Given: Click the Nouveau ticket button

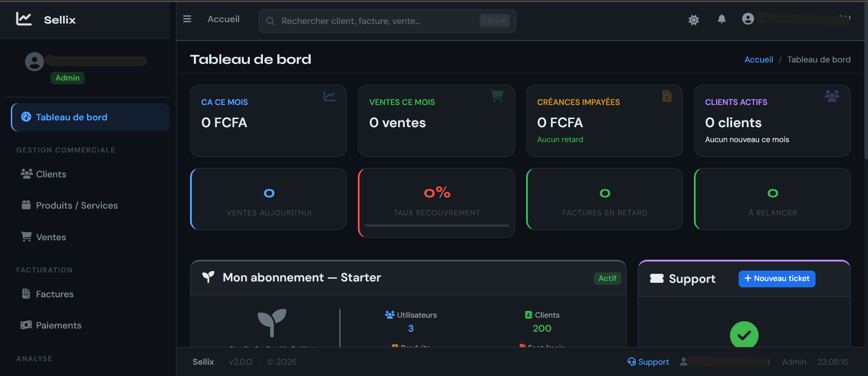Looking at the screenshot, I should coord(777,279).
